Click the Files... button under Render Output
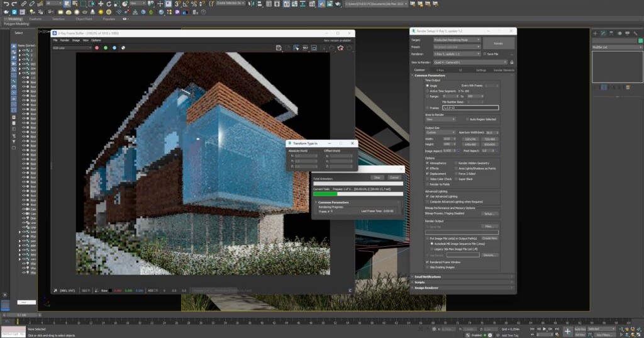 [489, 226]
